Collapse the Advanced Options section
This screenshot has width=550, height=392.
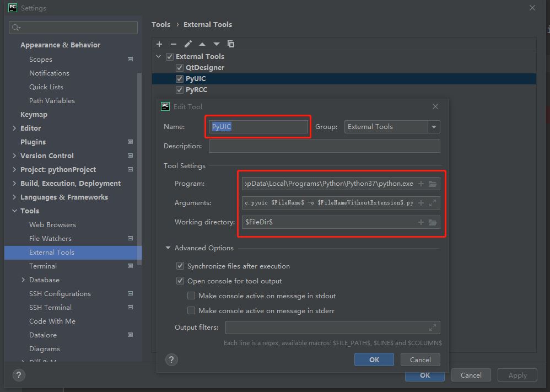click(x=168, y=248)
